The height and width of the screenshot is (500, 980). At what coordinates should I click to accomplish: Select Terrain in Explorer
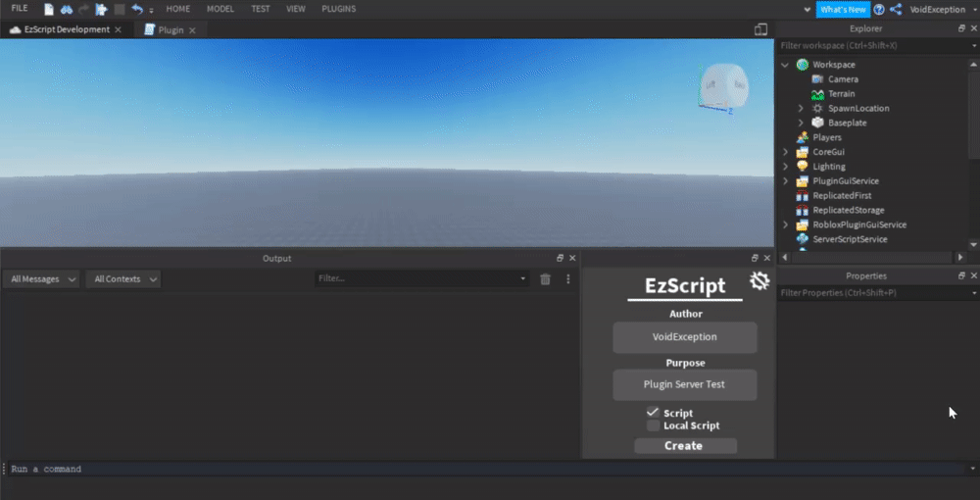(841, 94)
